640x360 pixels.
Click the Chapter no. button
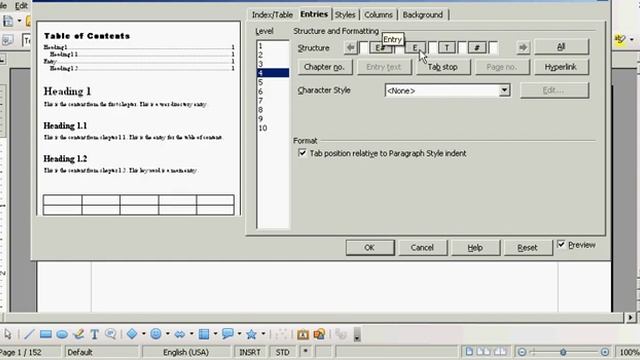324,67
